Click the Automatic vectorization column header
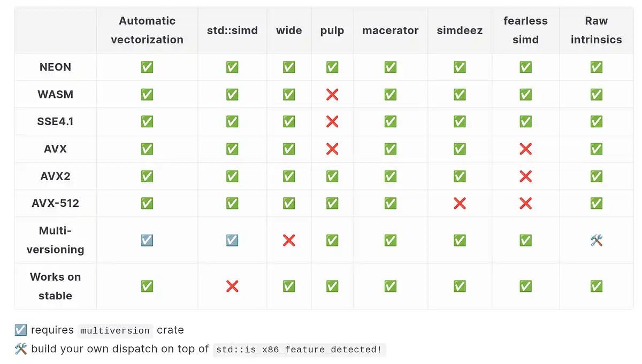The height and width of the screenshot is (364, 642). [147, 30]
